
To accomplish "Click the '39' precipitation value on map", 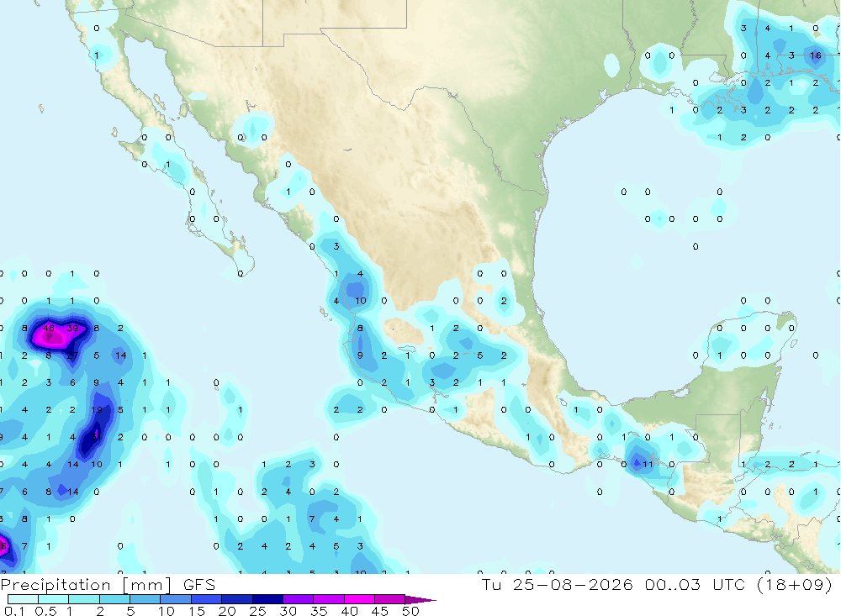I will point(72,328).
